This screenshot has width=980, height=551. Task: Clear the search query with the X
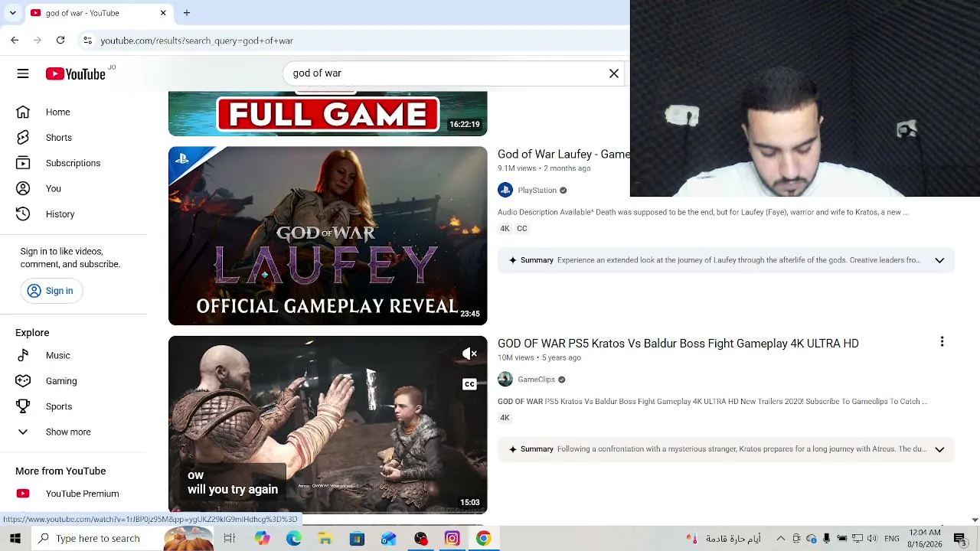tap(614, 73)
